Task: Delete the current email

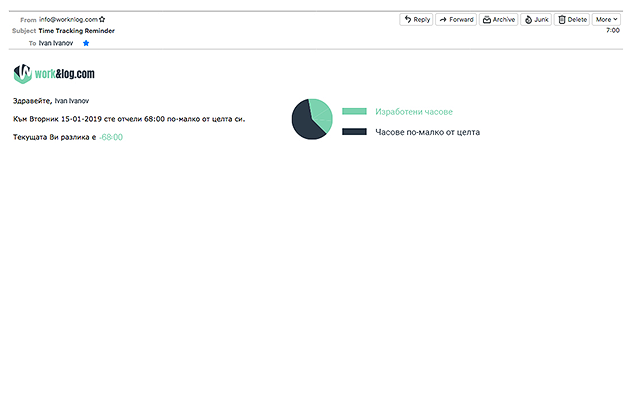Action: [x=572, y=19]
